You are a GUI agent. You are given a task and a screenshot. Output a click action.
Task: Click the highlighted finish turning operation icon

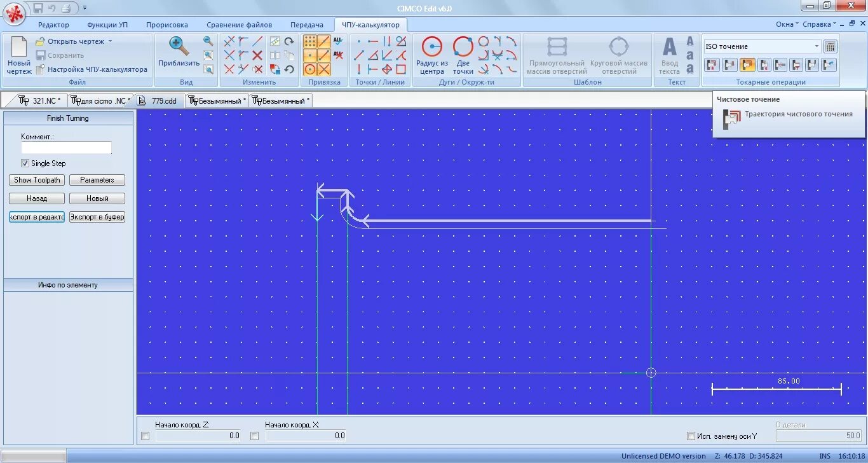click(x=747, y=65)
